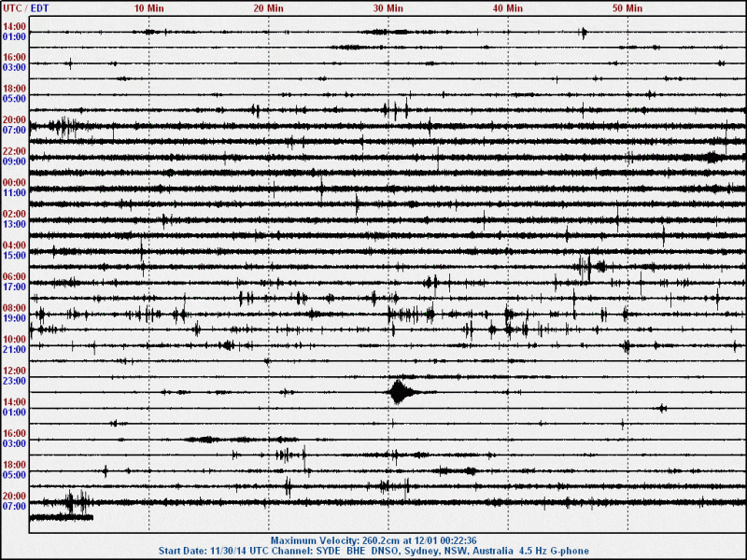Select the 12:00 UTC row label
The image size is (747, 560).
pyautogui.click(x=14, y=371)
